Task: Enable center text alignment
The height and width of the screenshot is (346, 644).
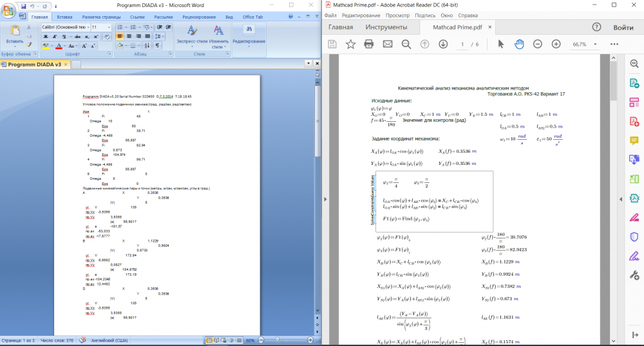Action: [x=129, y=36]
